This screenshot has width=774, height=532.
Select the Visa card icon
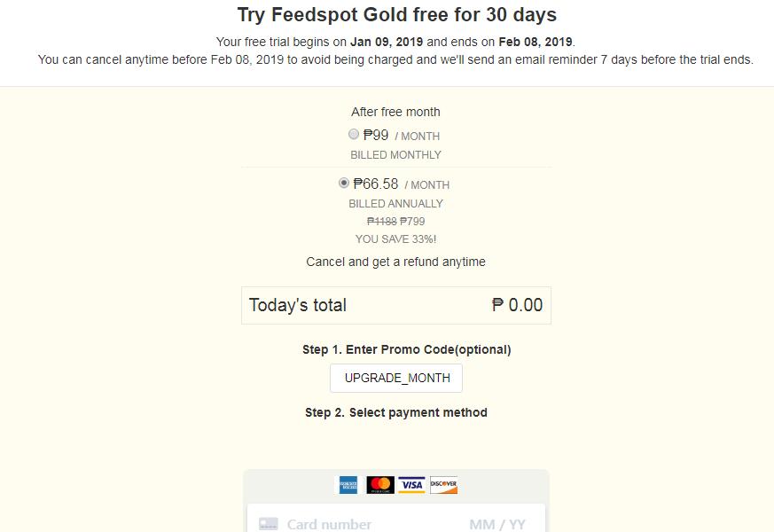point(411,485)
